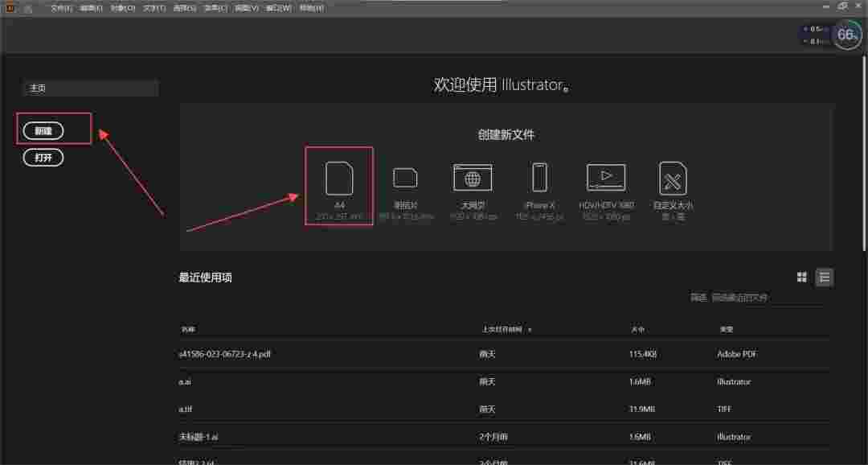This screenshot has height=465, width=868.
Task: Click the home screen vertical scrollbar
Action: point(865,155)
